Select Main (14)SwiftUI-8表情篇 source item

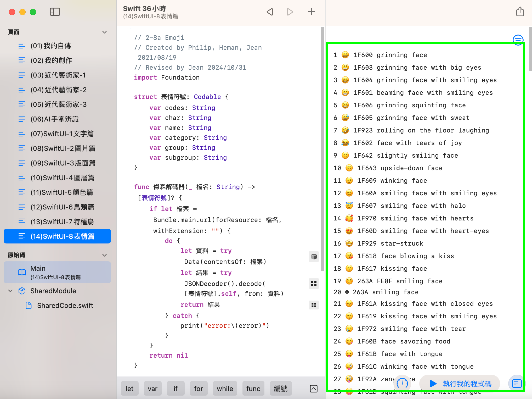pos(57,272)
